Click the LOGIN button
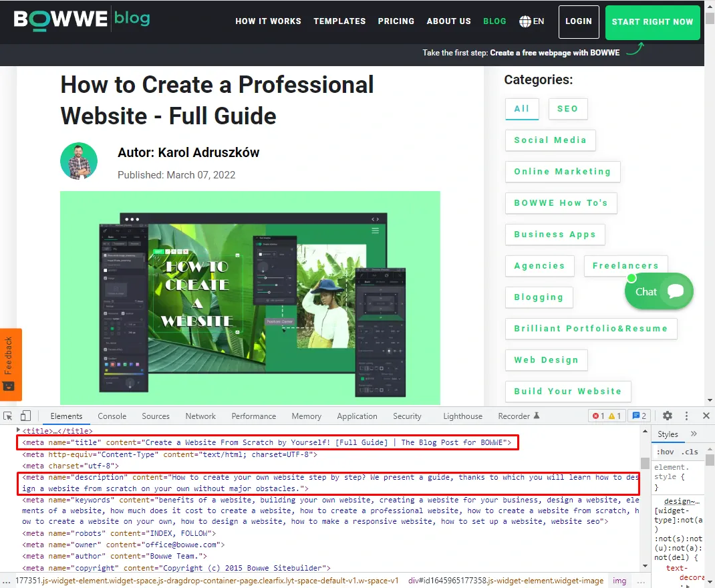The image size is (715, 588). pos(579,22)
